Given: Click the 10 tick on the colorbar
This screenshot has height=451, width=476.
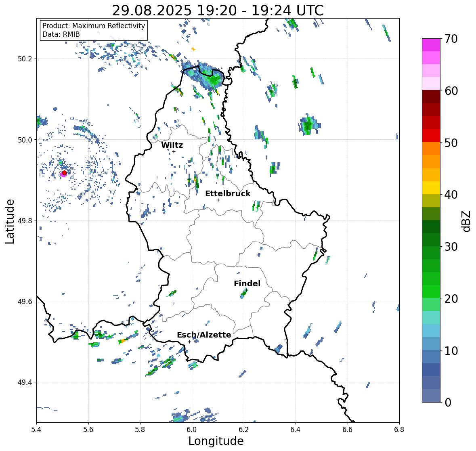Looking at the screenshot, I should [451, 350].
